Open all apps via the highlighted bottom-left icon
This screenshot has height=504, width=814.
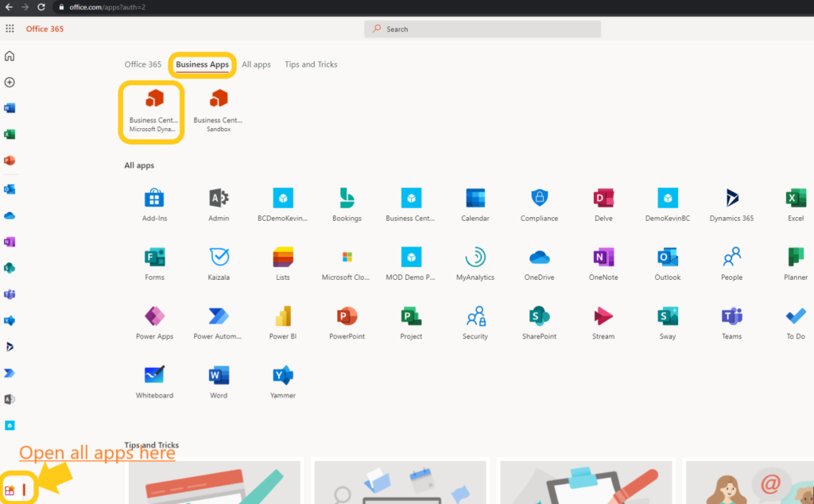[11, 487]
